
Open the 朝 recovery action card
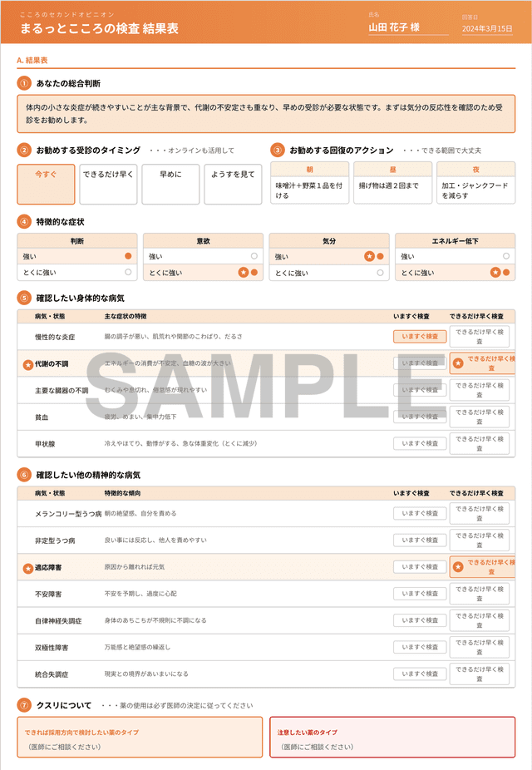tap(310, 183)
